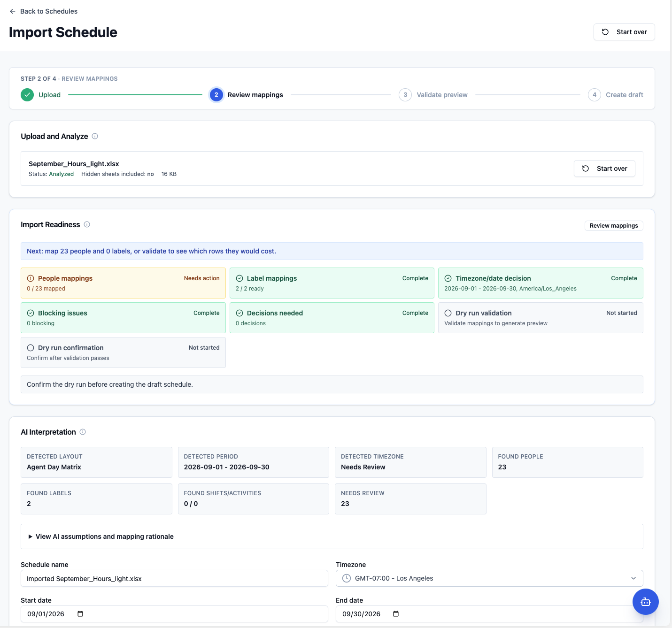This screenshot has width=672, height=628.
Task: Select the step 3 circle for Validate preview
Action: tap(405, 95)
